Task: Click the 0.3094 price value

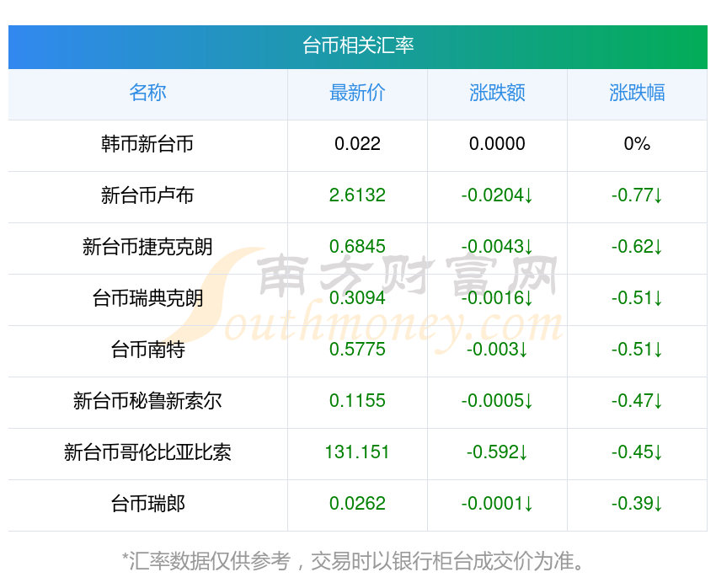Action: [357, 298]
